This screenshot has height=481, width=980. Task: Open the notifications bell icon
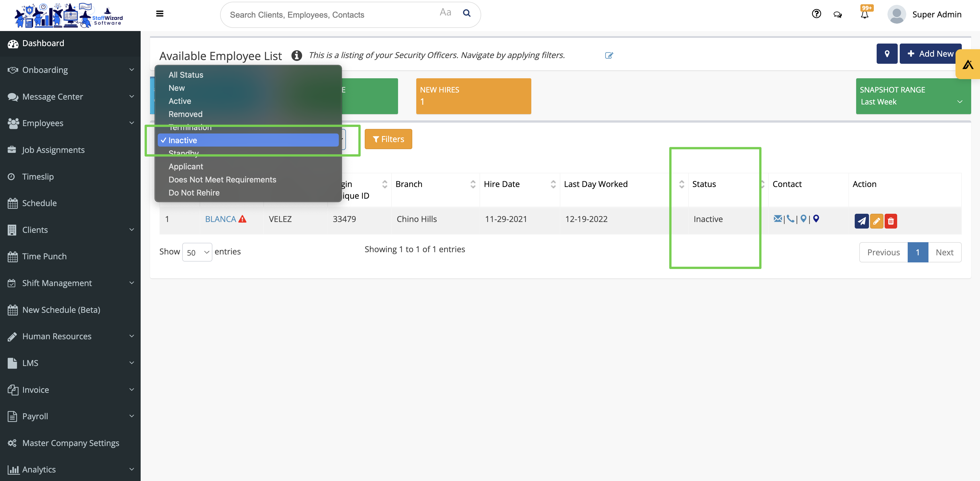(x=864, y=15)
